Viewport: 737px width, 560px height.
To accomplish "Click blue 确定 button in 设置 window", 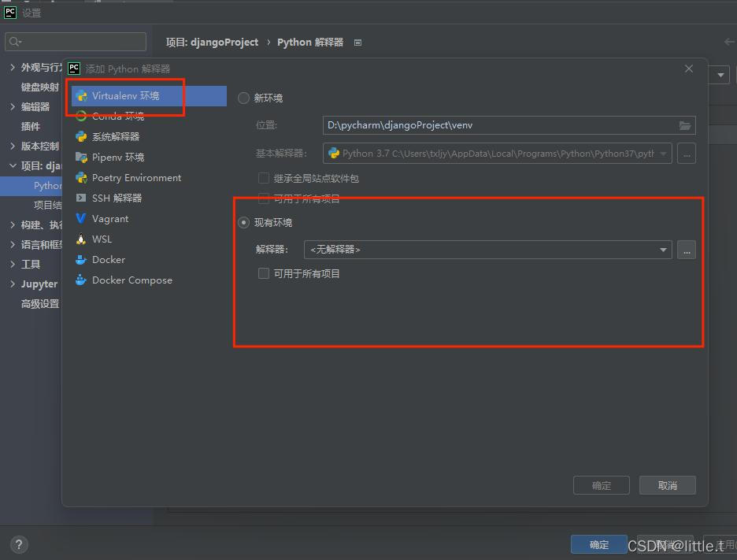I will pos(598,544).
